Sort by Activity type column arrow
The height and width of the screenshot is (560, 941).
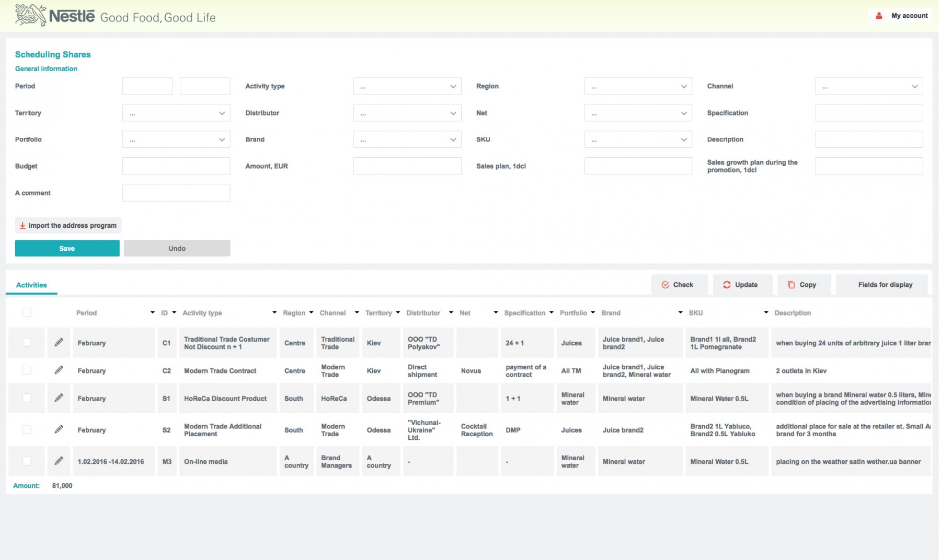274,312
